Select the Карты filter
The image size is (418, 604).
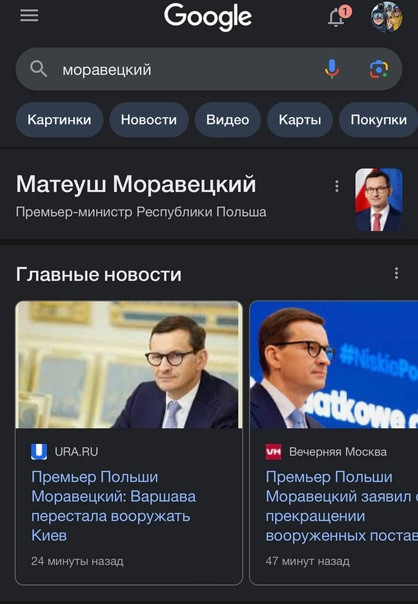click(300, 120)
